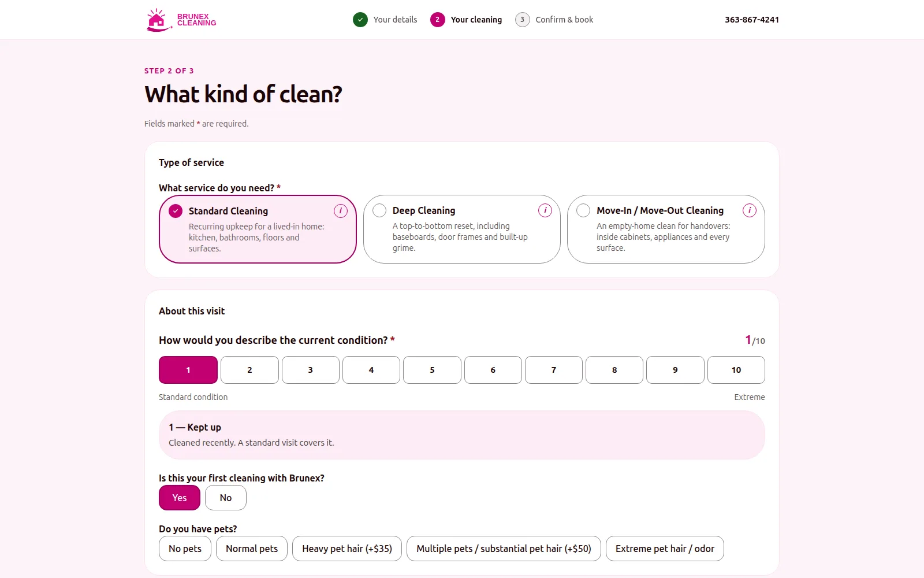
Task: Answer No to first cleaning with Brunex
Action: click(x=226, y=498)
